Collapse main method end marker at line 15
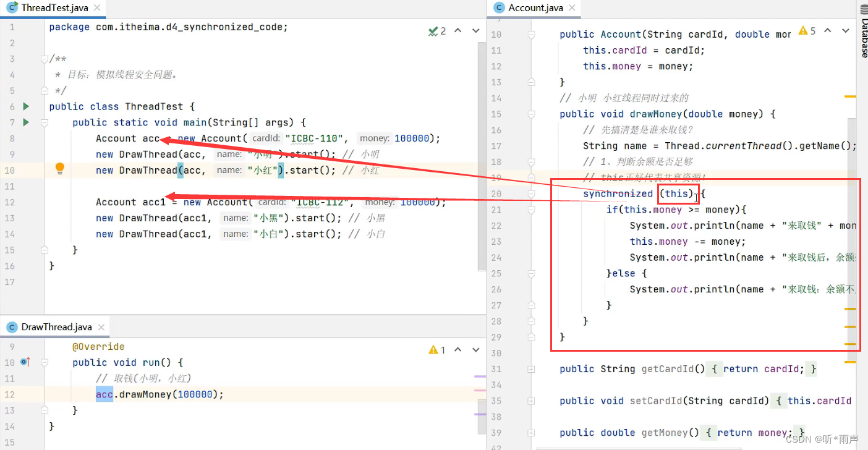This screenshot has width=868, height=450. (44, 250)
